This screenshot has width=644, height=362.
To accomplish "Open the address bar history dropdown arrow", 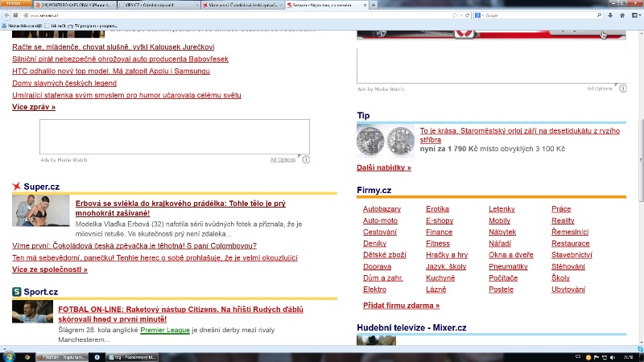I will click(461, 15).
